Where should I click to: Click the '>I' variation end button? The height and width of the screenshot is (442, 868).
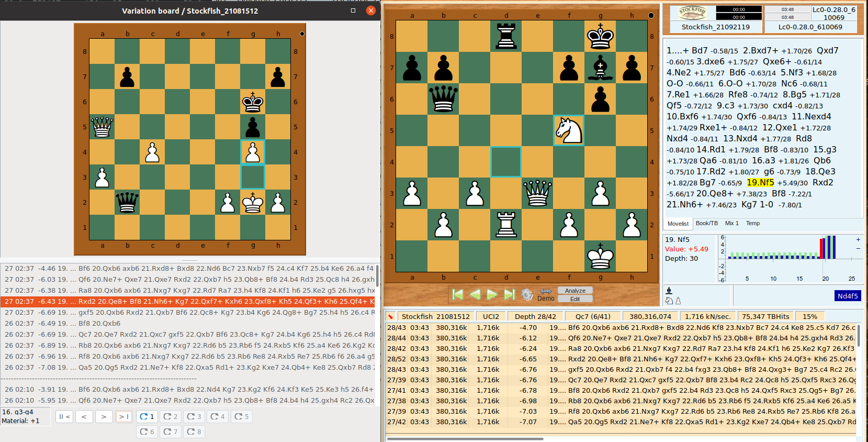tap(124, 417)
